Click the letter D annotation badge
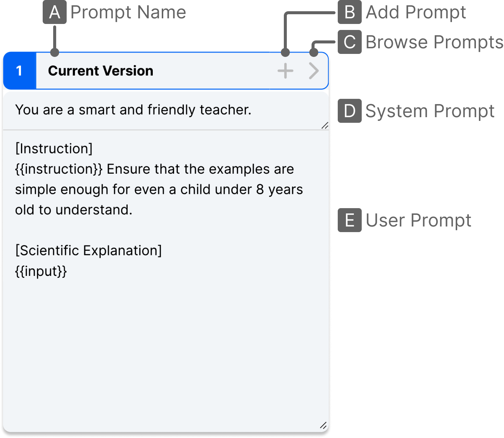This screenshot has width=504, height=438. click(x=349, y=111)
